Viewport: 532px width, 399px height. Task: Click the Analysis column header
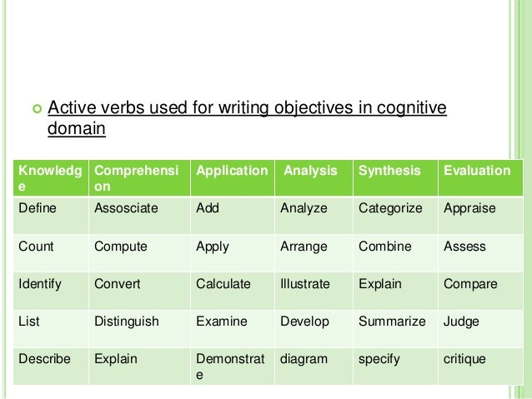pyautogui.click(x=314, y=178)
